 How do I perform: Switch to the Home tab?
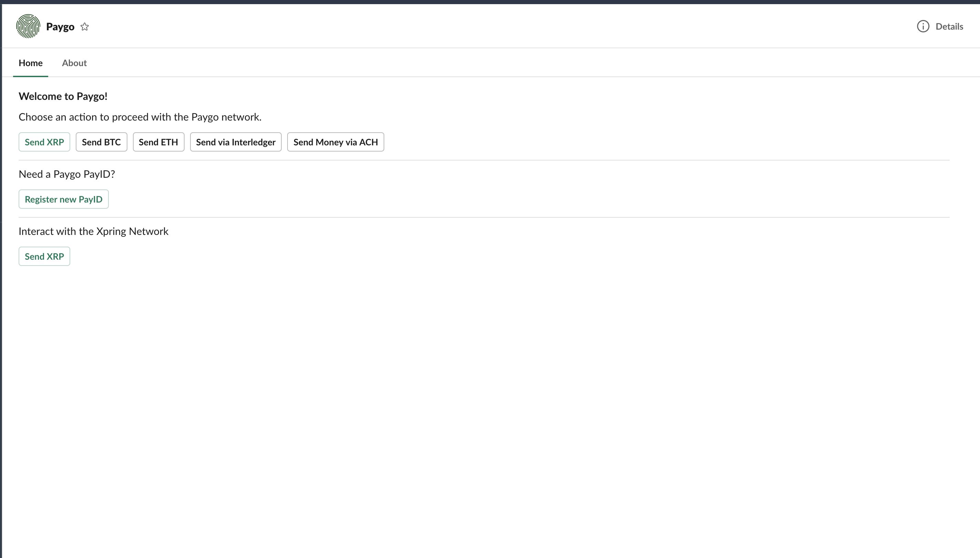point(31,63)
